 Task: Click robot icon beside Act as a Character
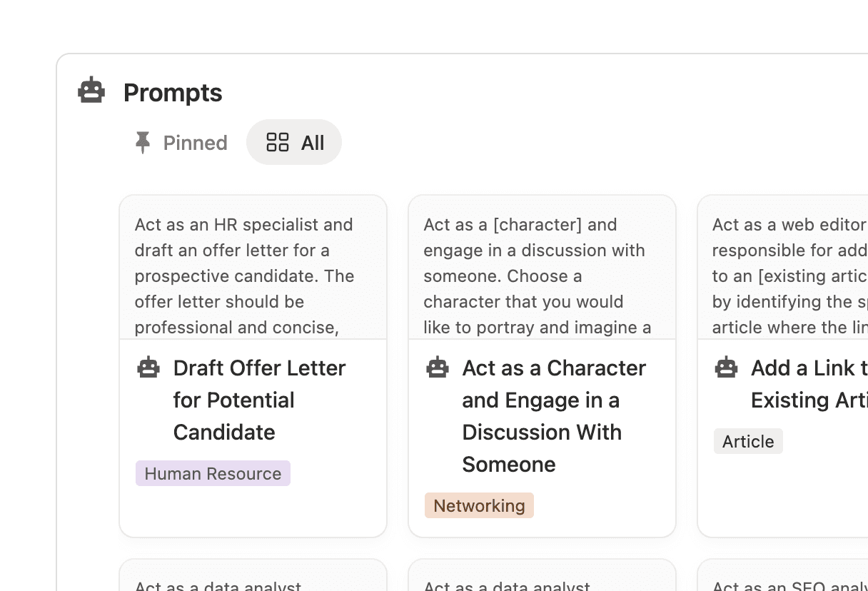tap(438, 368)
